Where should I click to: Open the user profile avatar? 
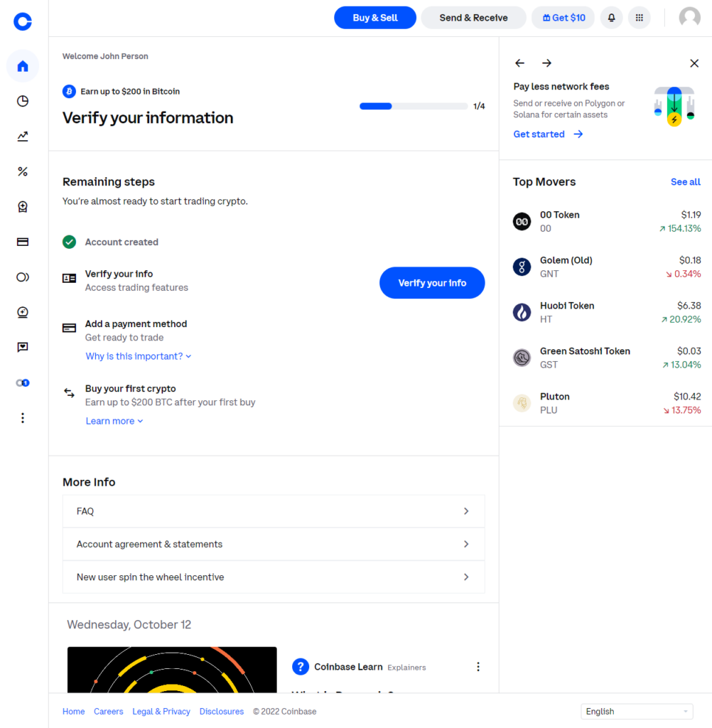click(690, 18)
